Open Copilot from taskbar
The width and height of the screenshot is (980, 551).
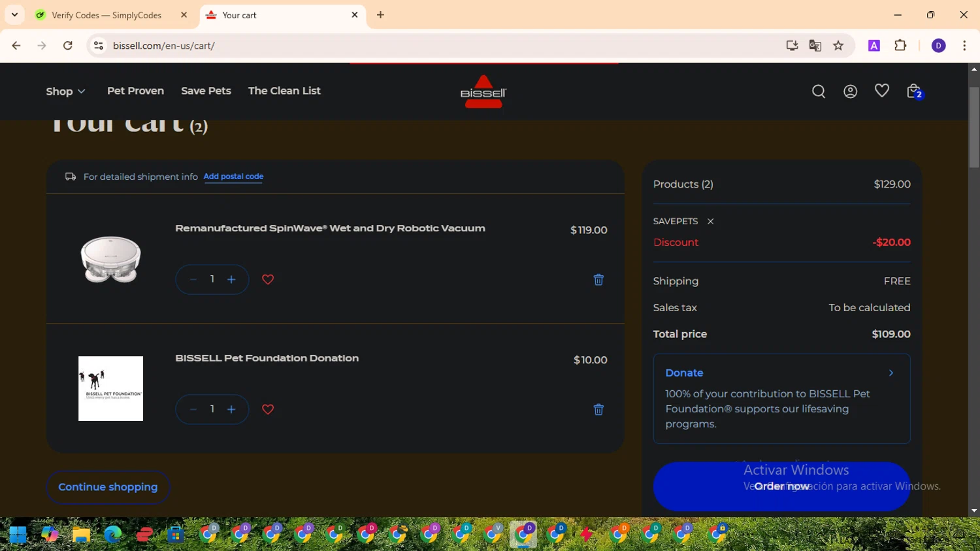(50, 534)
